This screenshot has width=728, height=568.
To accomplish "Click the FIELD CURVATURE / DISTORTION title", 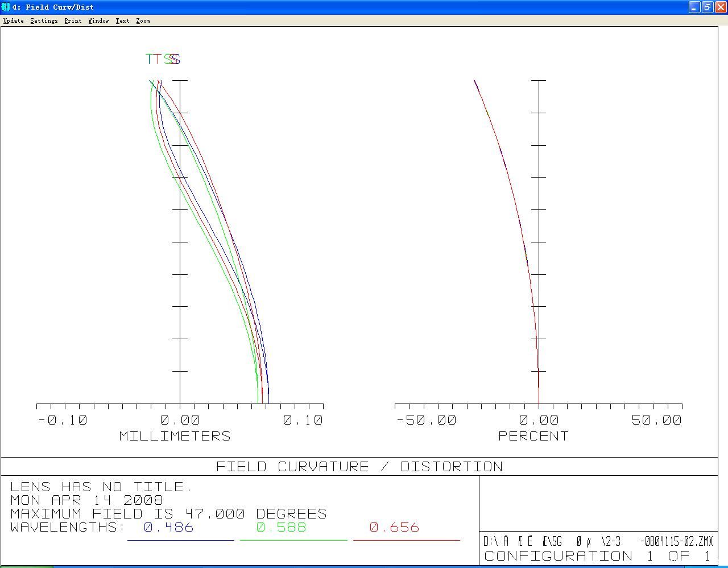I will (x=359, y=467).
